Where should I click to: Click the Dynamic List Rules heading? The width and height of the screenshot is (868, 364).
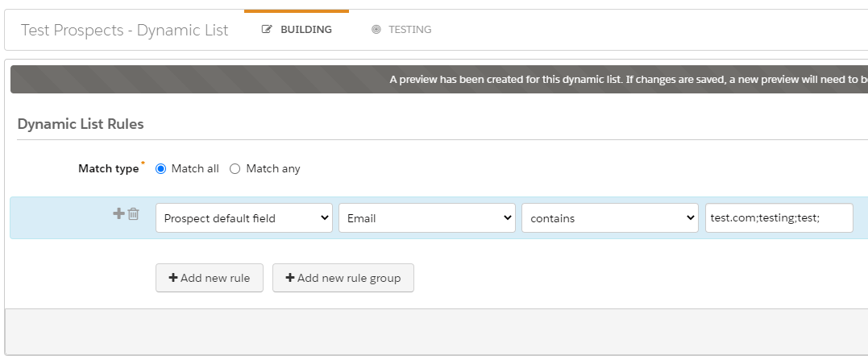coord(81,124)
